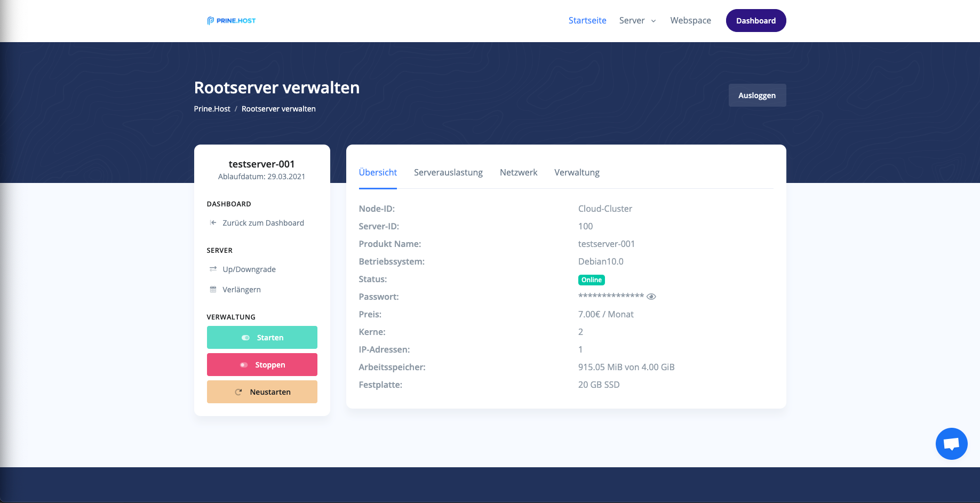Click the masked password field value
Screen dimensions: 980x503
(610, 296)
